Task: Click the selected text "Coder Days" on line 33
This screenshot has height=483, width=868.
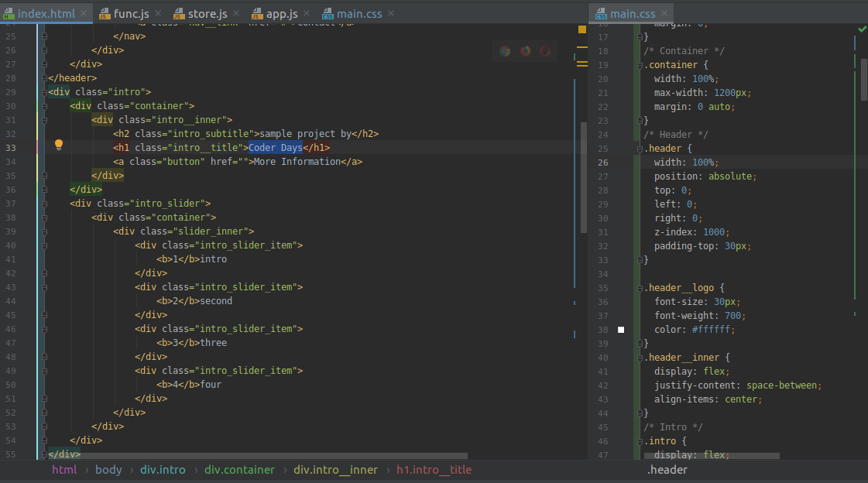Action: coord(276,148)
